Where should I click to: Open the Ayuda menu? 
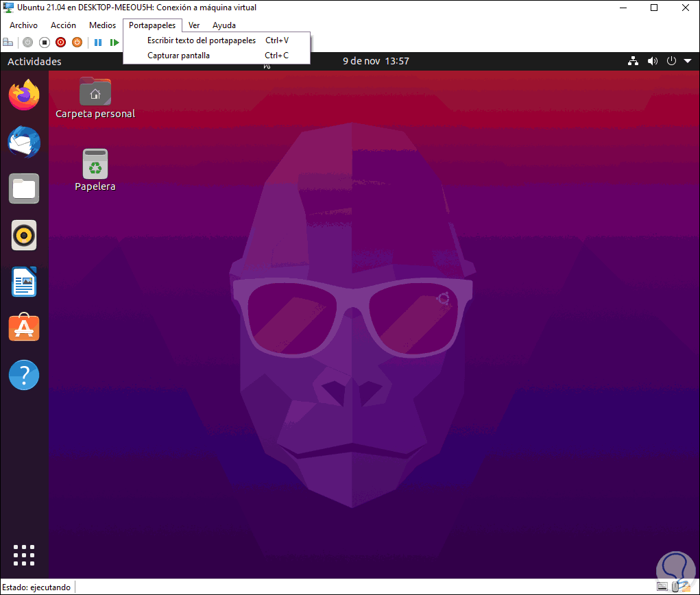pyautogui.click(x=224, y=25)
